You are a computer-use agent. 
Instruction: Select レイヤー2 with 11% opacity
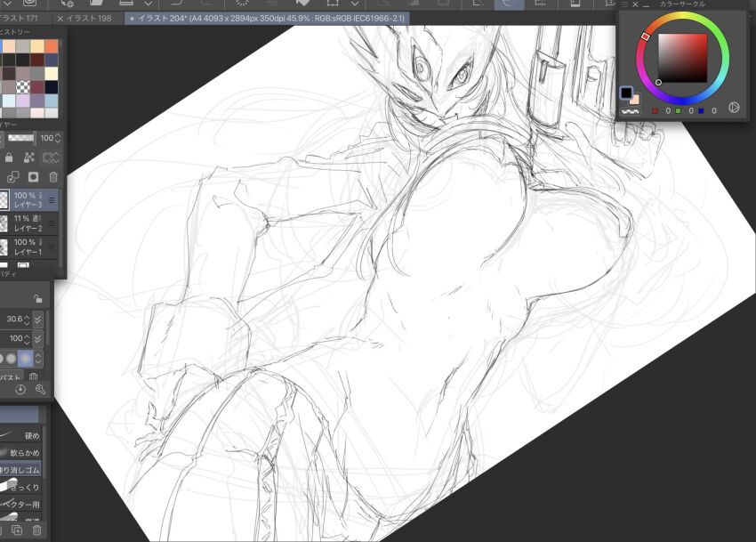click(x=29, y=223)
